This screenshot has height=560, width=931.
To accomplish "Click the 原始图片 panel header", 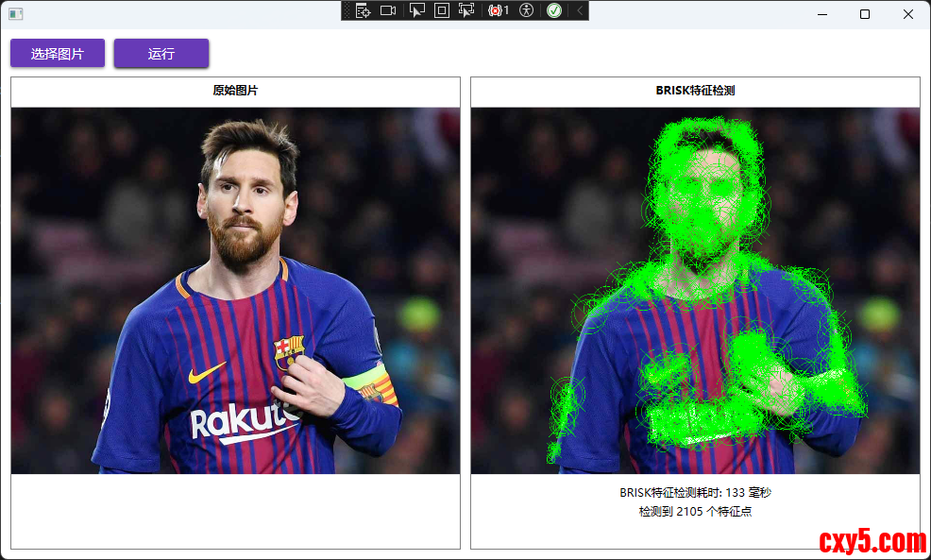I will (x=236, y=91).
